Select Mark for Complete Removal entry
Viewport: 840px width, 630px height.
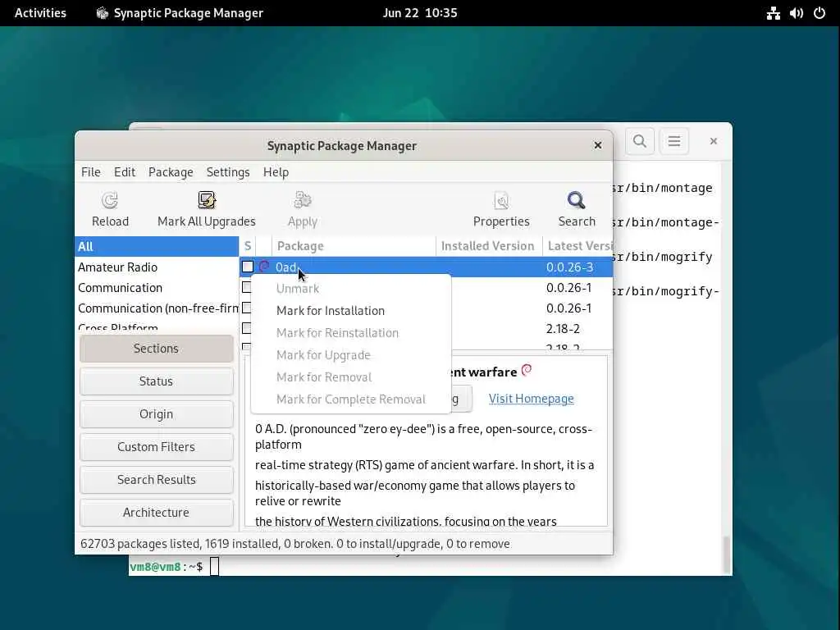pyautogui.click(x=351, y=399)
